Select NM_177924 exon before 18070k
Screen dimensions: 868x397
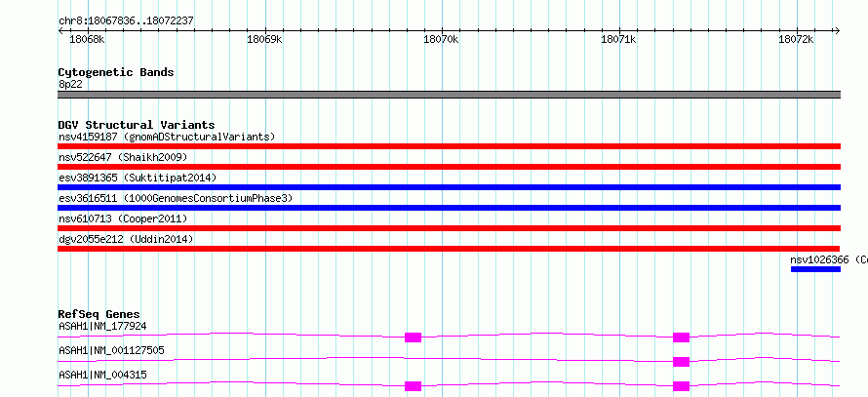point(413,337)
